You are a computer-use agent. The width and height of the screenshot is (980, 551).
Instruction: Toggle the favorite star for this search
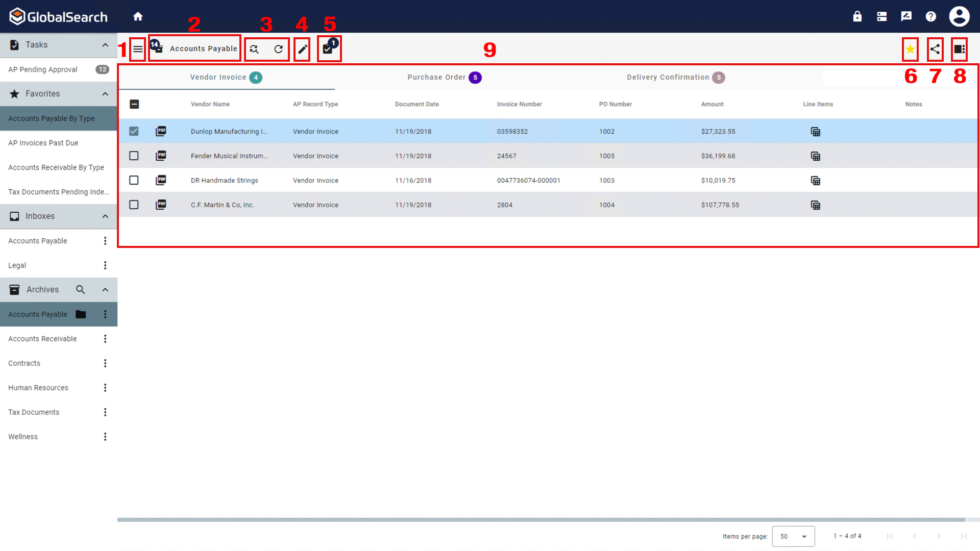pyautogui.click(x=910, y=49)
